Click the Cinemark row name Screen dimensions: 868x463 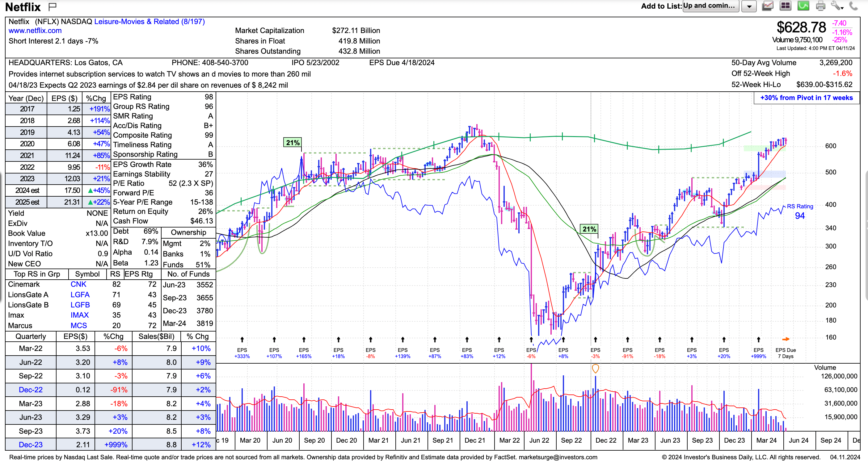[x=24, y=284]
